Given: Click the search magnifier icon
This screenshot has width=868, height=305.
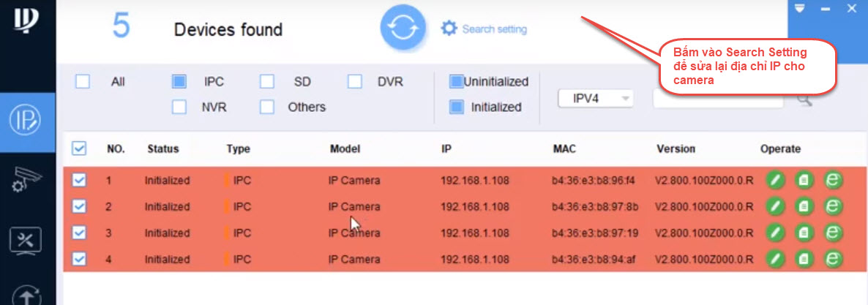Looking at the screenshot, I should tap(804, 99).
